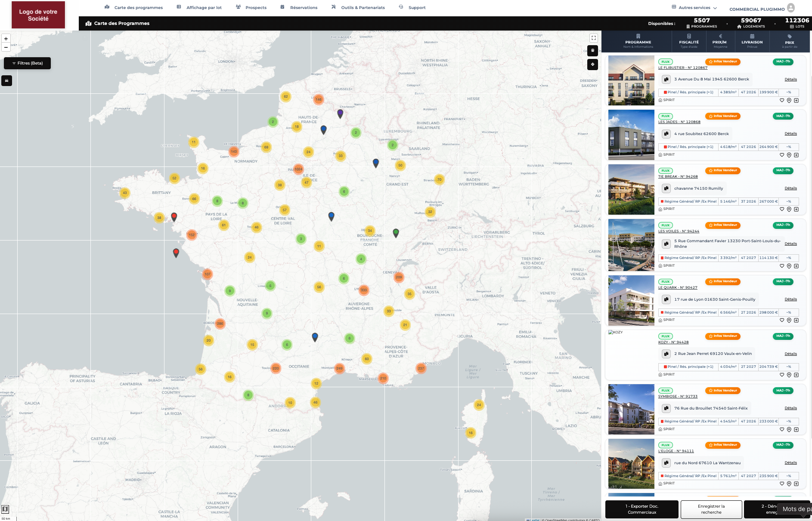Image resolution: width=812 pixels, height=521 pixels.
Task: Click the drawing/selection tool icon on the map's left side
Action: pos(6,80)
